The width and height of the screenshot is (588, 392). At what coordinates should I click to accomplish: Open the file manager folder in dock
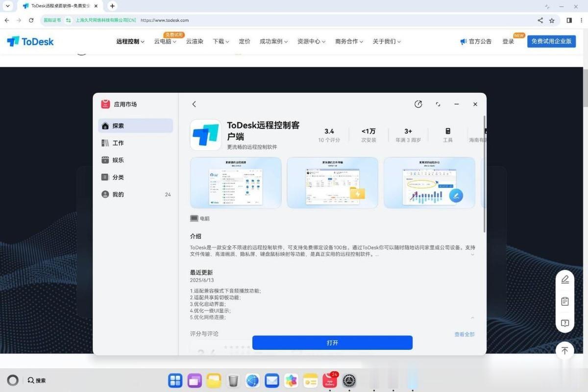click(x=214, y=380)
